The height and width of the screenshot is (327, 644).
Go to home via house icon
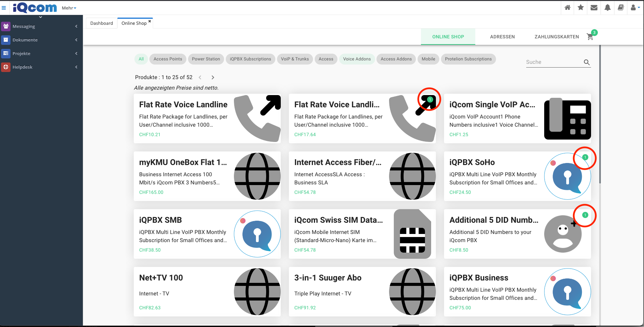[567, 7]
